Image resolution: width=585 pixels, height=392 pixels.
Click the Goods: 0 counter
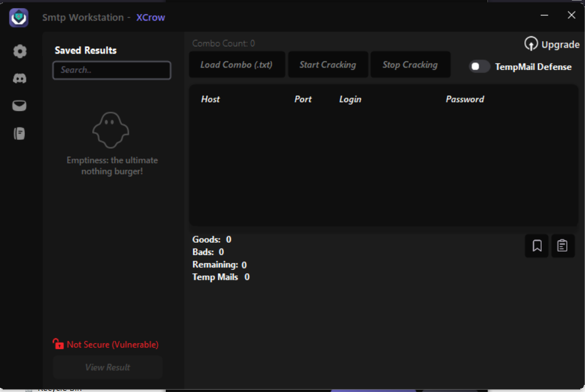(212, 239)
